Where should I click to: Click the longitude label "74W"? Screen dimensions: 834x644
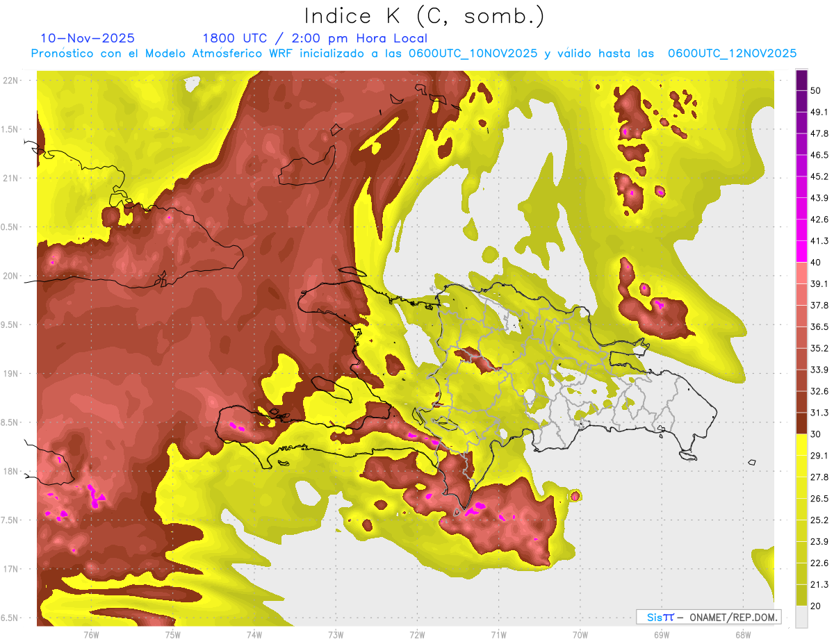(x=254, y=634)
